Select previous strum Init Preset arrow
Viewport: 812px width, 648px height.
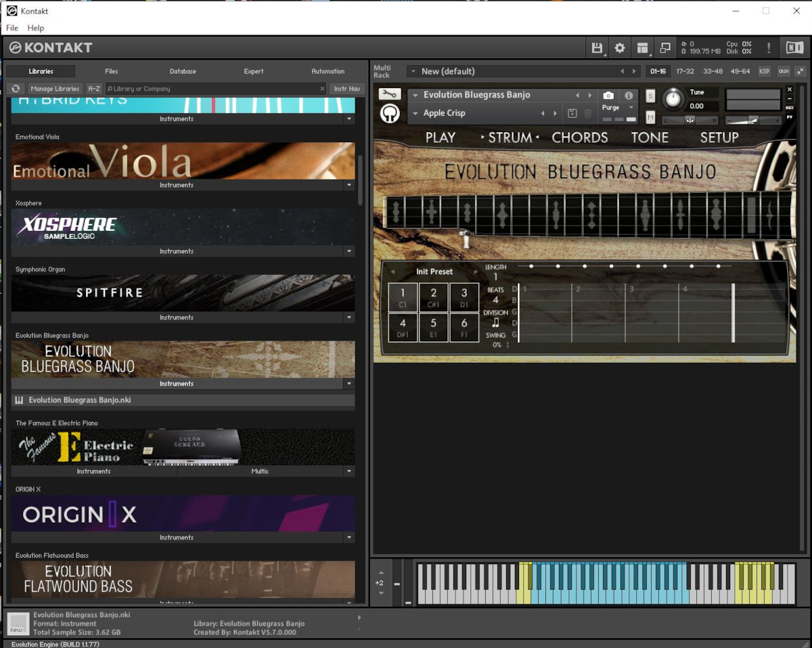pos(392,272)
